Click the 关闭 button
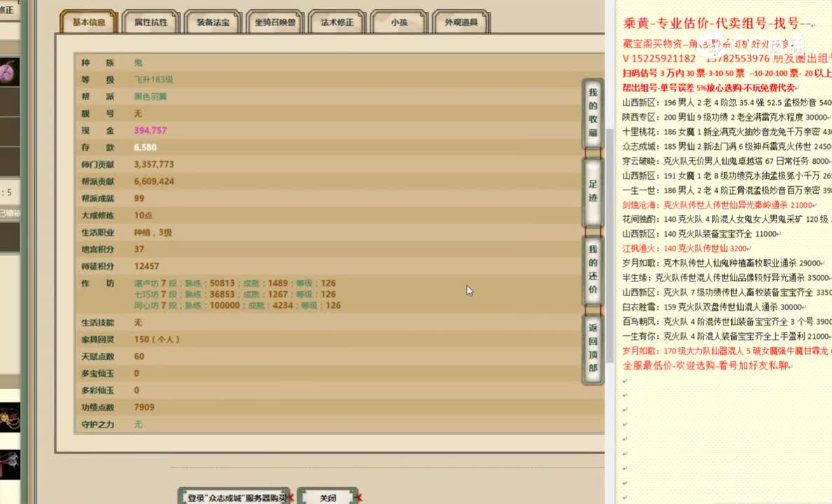 tap(328, 498)
